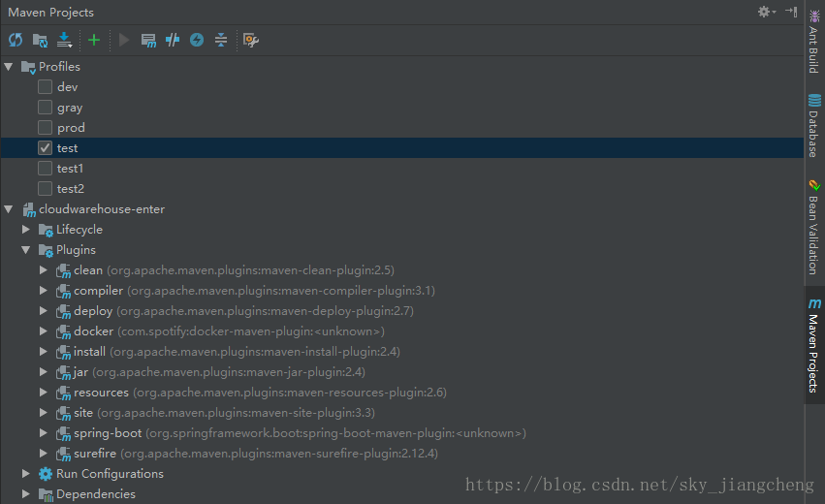825x504 pixels.
Task: Select the Maven Projects side tab
Action: 814,345
